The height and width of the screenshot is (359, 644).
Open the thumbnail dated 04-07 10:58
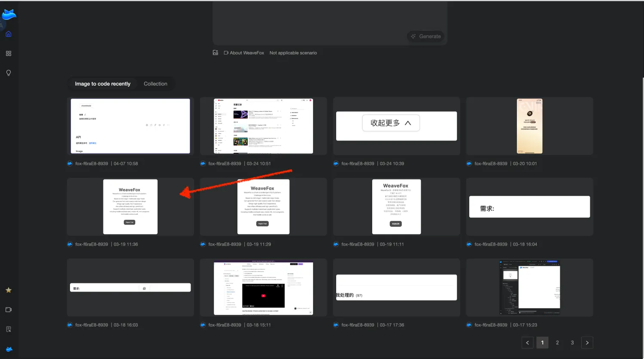tap(131, 126)
